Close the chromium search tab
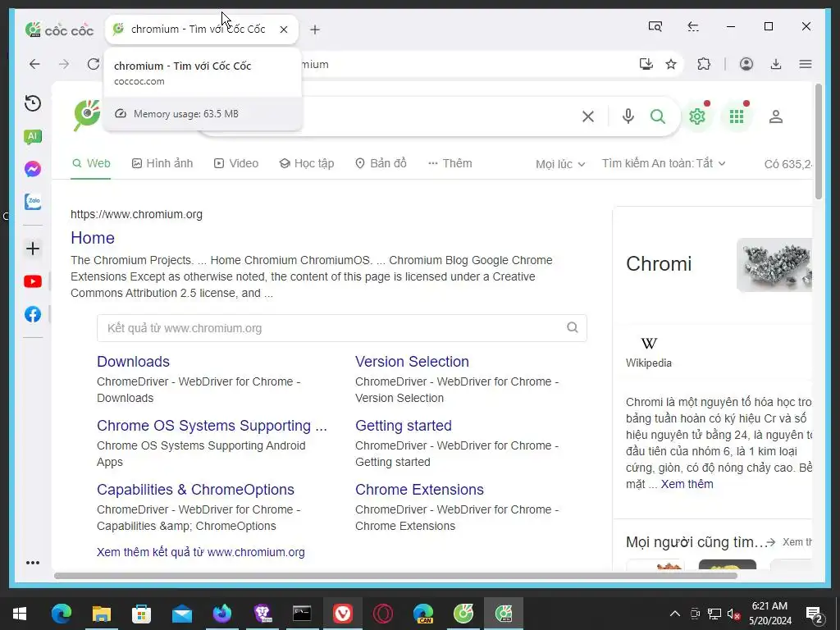This screenshot has width=840, height=630. pyautogui.click(x=284, y=30)
